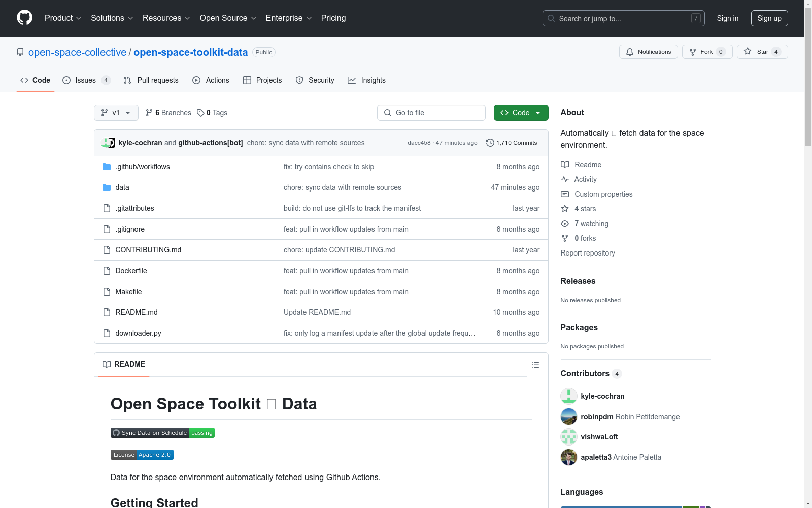
Task: Click the Sync Data on Schedule badge
Action: 162,433
